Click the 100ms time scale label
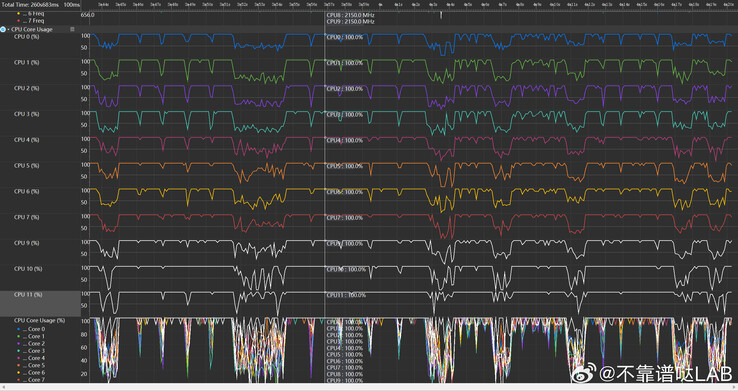The image size is (738, 391). coord(72,4)
